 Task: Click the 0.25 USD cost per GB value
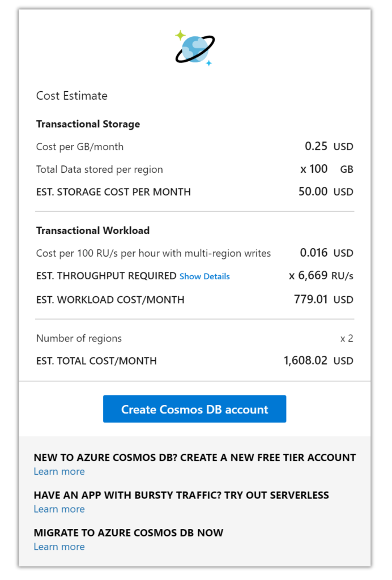point(329,147)
